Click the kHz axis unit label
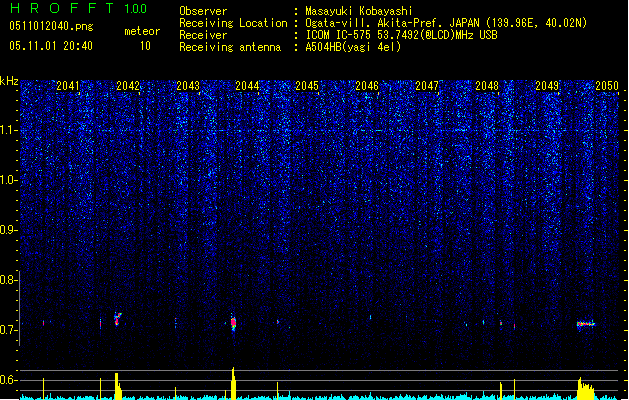629x400 pixels. [9, 81]
